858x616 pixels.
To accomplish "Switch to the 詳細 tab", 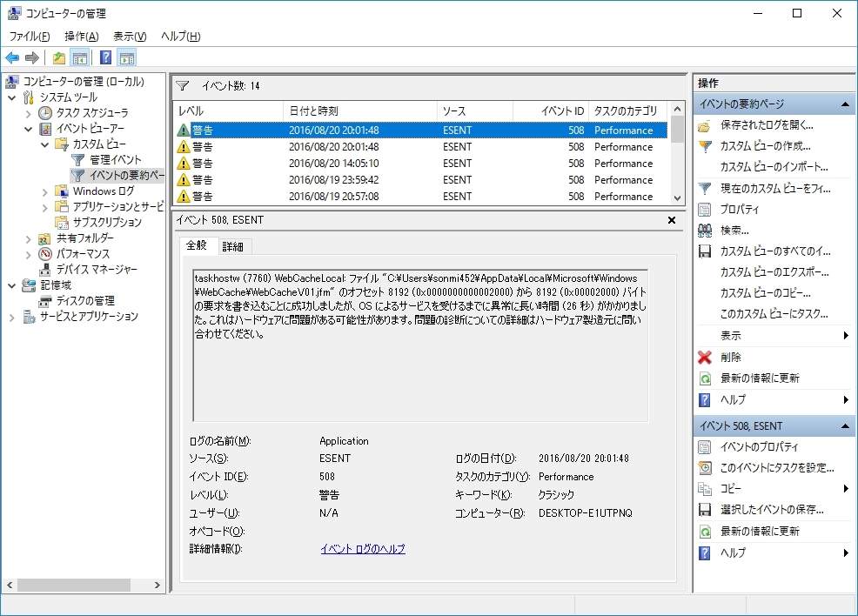I will pos(233,247).
